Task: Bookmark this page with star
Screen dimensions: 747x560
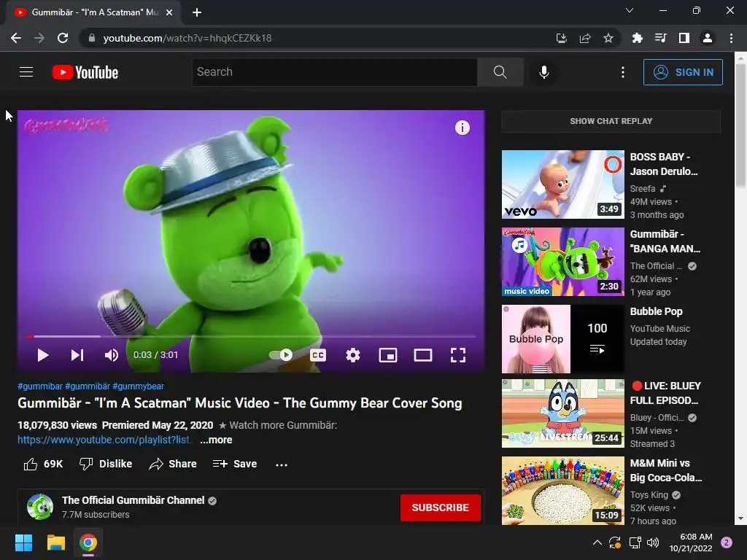Action: point(608,38)
